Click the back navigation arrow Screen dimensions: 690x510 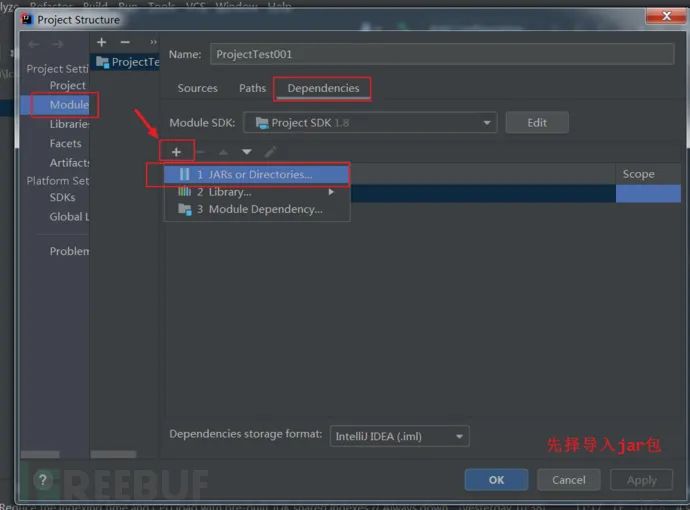[x=34, y=44]
